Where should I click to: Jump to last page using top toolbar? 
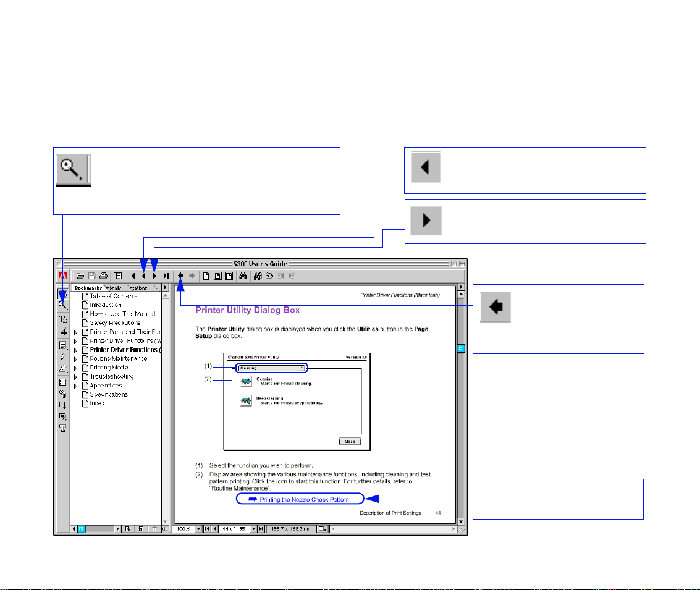tap(166, 276)
